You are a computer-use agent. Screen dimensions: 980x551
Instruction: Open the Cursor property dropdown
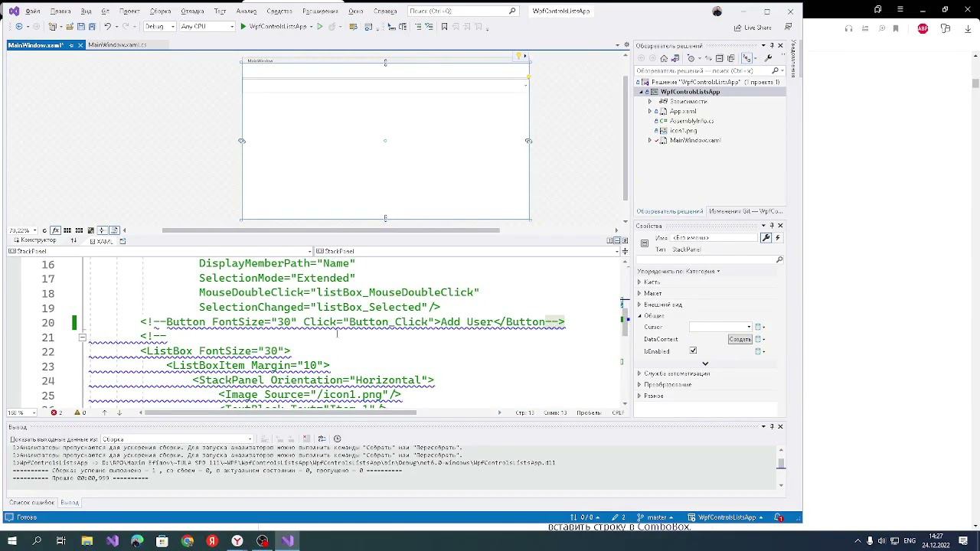748,328
